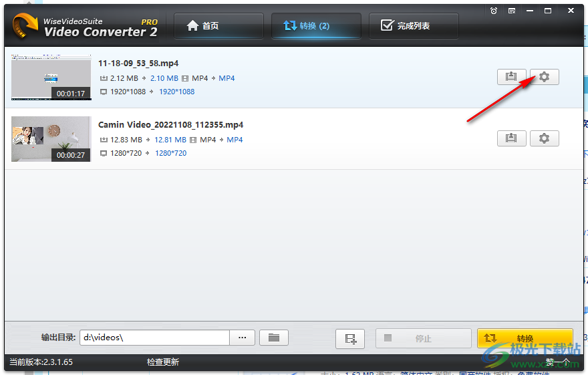Minimize the Video Converter window
Screen dimensions: 588x375
click(x=530, y=11)
